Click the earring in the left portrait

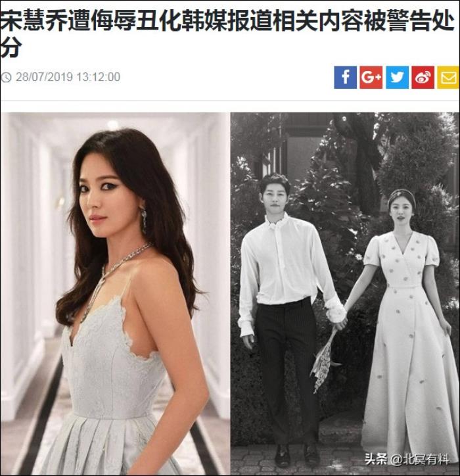[143, 219]
